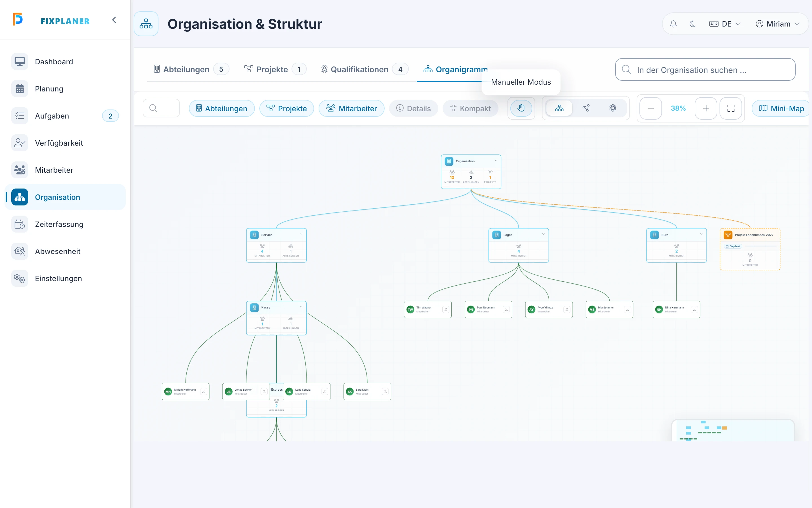The image size is (812, 508).
Task: Click the mini-map preview thumbnail
Action: [733, 430]
